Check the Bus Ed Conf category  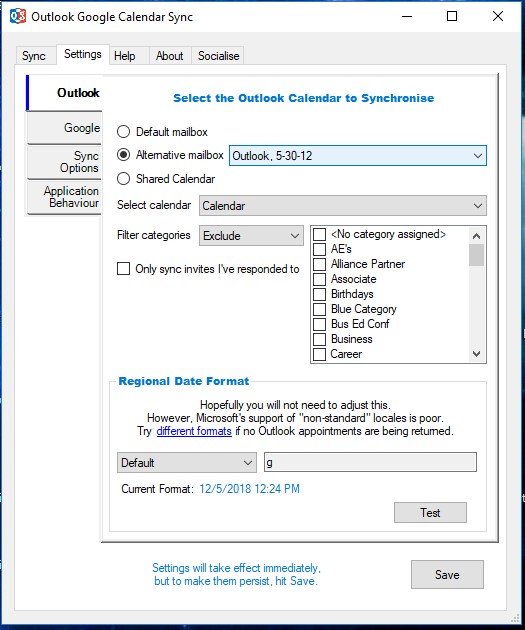(319, 324)
